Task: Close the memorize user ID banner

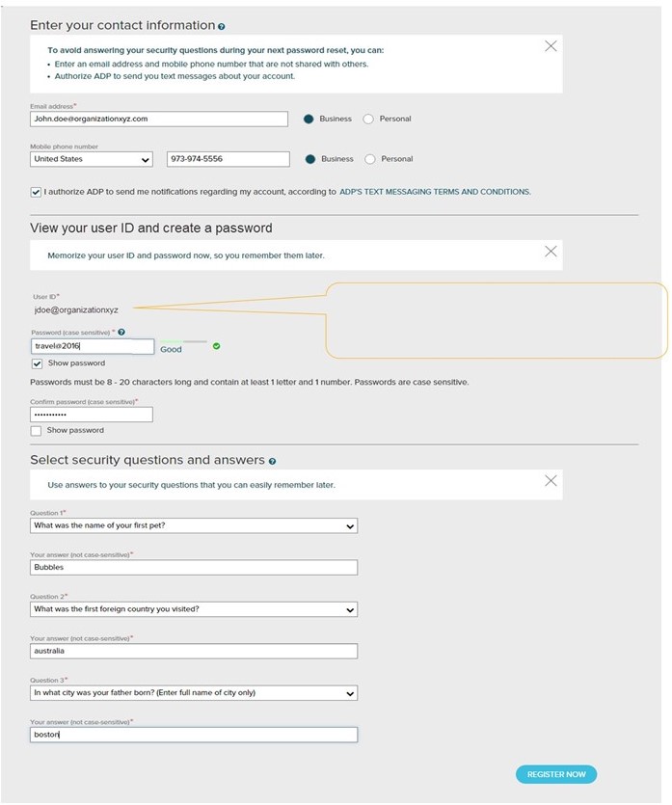Action: [x=551, y=252]
